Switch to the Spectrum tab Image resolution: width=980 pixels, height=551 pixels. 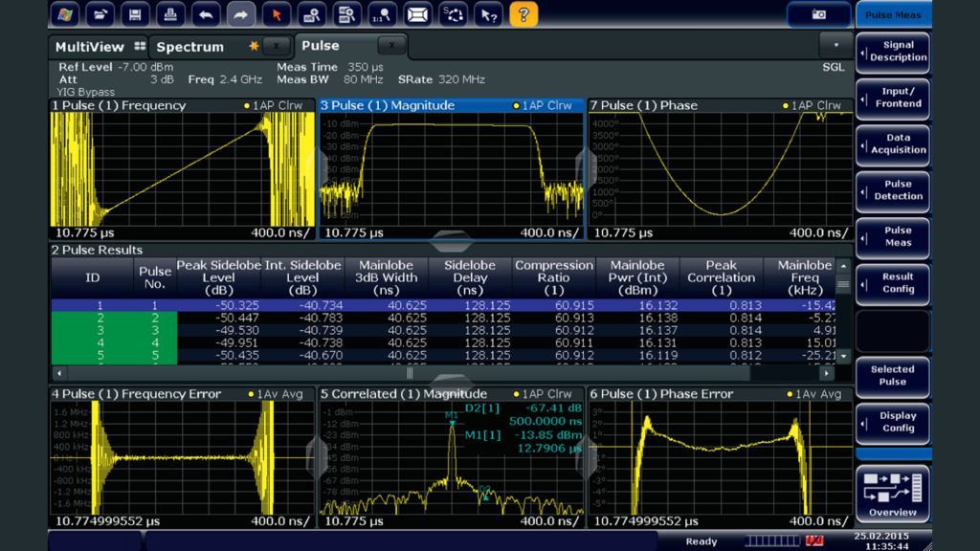click(x=190, y=47)
